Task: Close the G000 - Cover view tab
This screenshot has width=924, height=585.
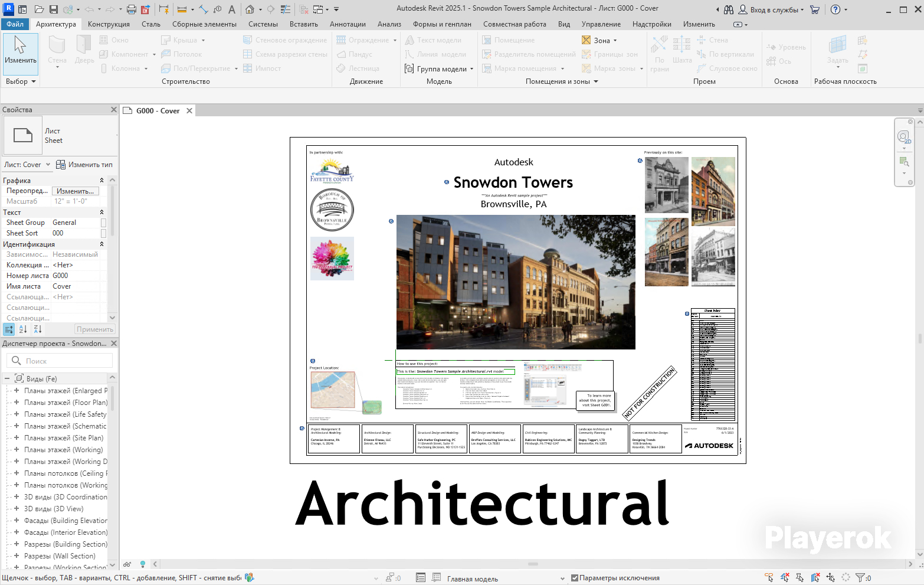Action: coord(189,111)
